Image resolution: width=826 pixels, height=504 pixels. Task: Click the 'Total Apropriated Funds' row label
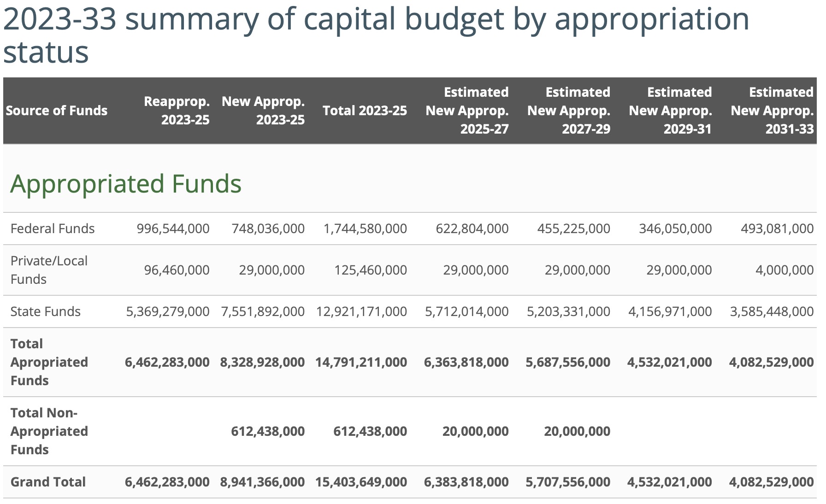click(x=49, y=362)
